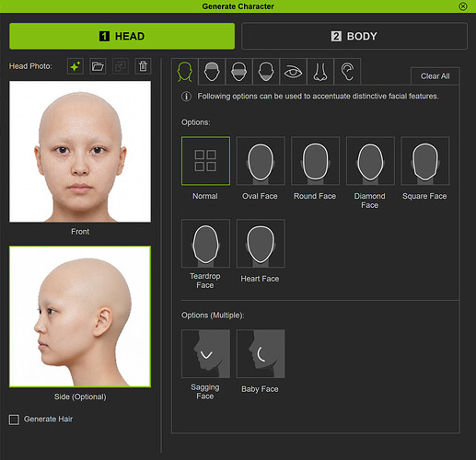Choose the Diamond Face option
The height and width of the screenshot is (460, 476).
click(x=370, y=161)
